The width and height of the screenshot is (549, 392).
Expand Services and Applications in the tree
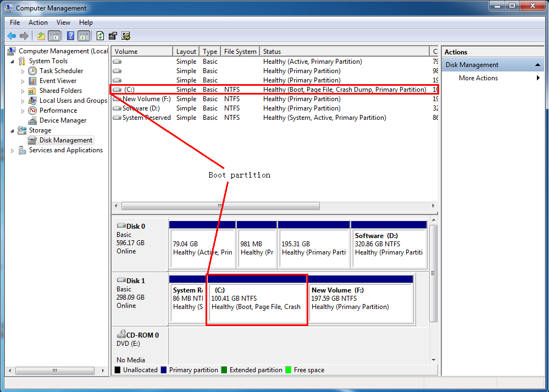(12, 150)
